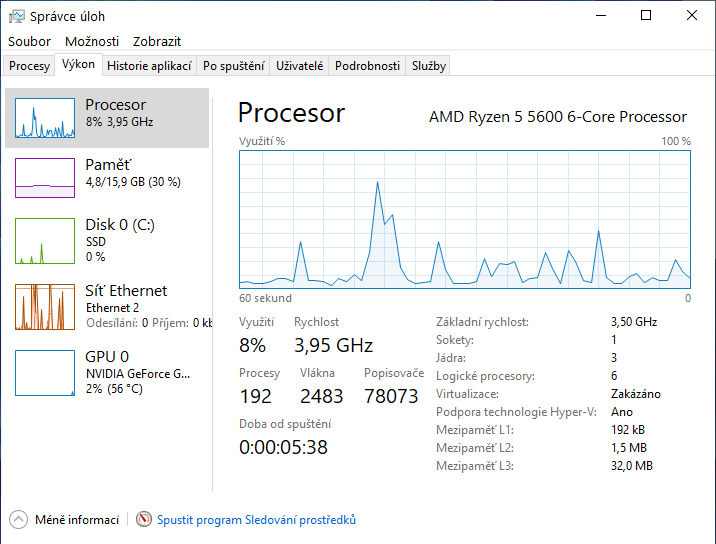Open the Uživatelé tab

click(x=300, y=66)
